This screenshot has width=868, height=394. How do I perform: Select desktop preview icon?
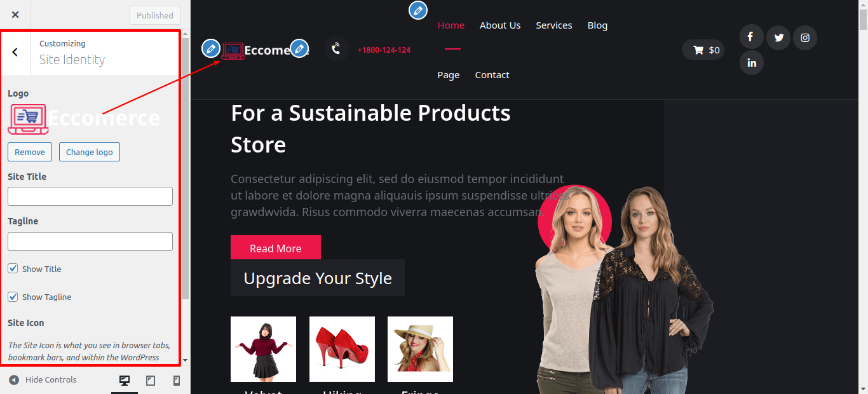tap(125, 380)
